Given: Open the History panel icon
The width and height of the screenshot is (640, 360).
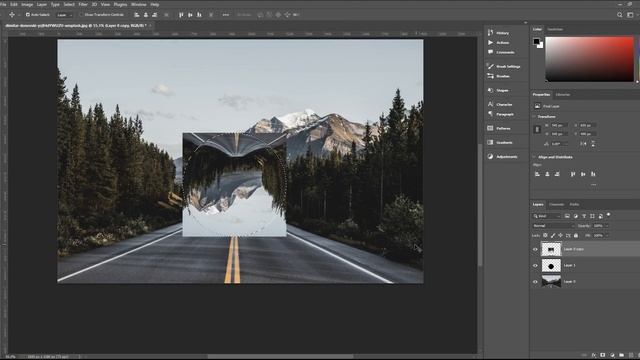Looking at the screenshot, I should coord(490,33).
